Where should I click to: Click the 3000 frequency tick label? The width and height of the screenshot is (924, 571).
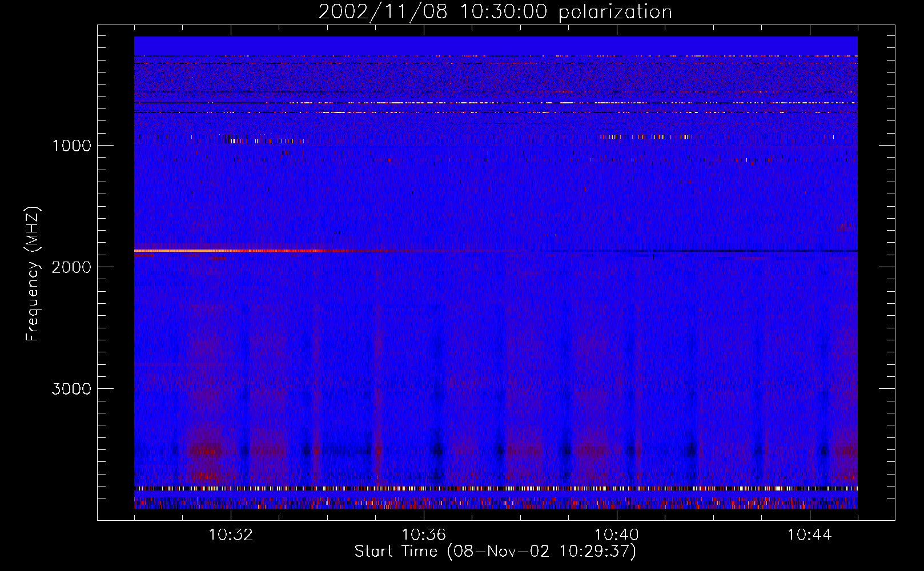coord(71,389)
